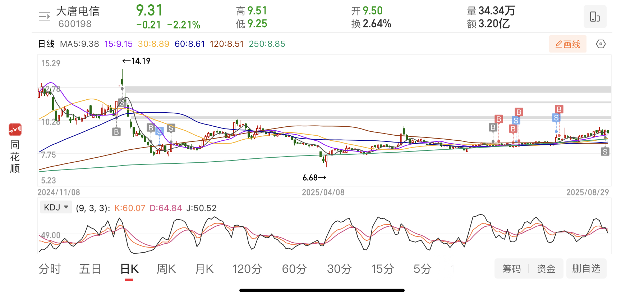Click the MA5:9.38 indicator label
Image resolution: width=644 pixels, height=298 pixels.
(79, 44)
